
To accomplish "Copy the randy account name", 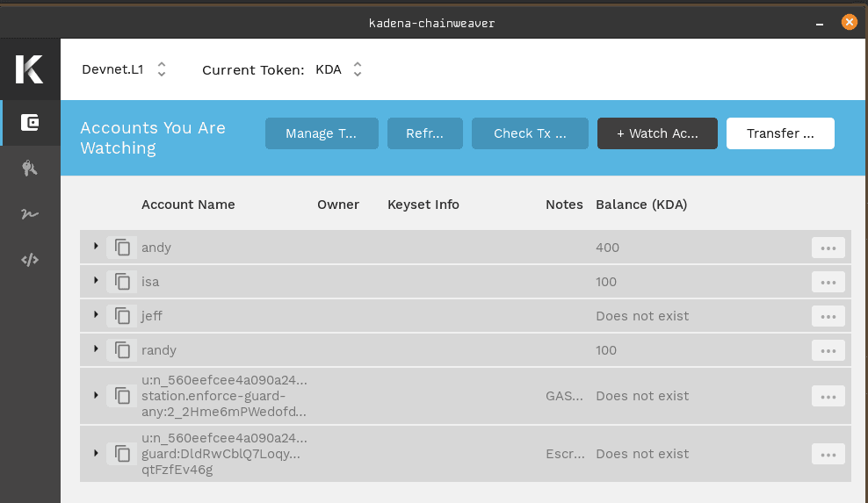I will click(122, 350).
